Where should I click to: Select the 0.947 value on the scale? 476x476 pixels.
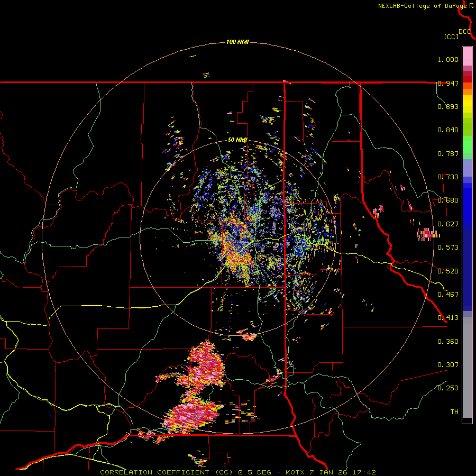(x=448, y=83)
